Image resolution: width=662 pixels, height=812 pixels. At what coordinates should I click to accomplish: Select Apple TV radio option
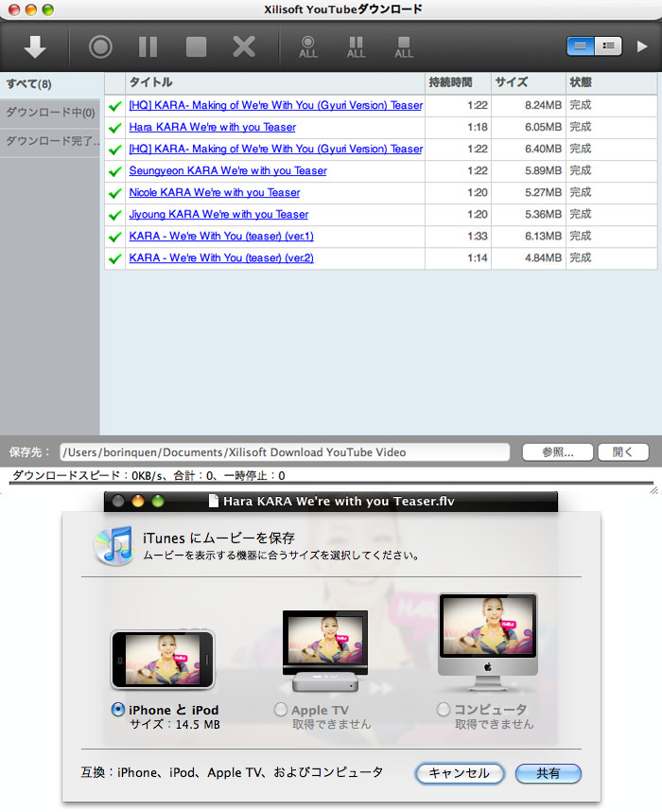[281, 710]
